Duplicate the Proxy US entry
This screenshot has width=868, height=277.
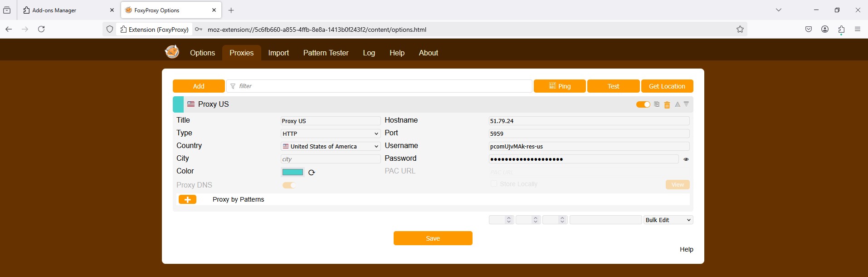coord(657,104)
